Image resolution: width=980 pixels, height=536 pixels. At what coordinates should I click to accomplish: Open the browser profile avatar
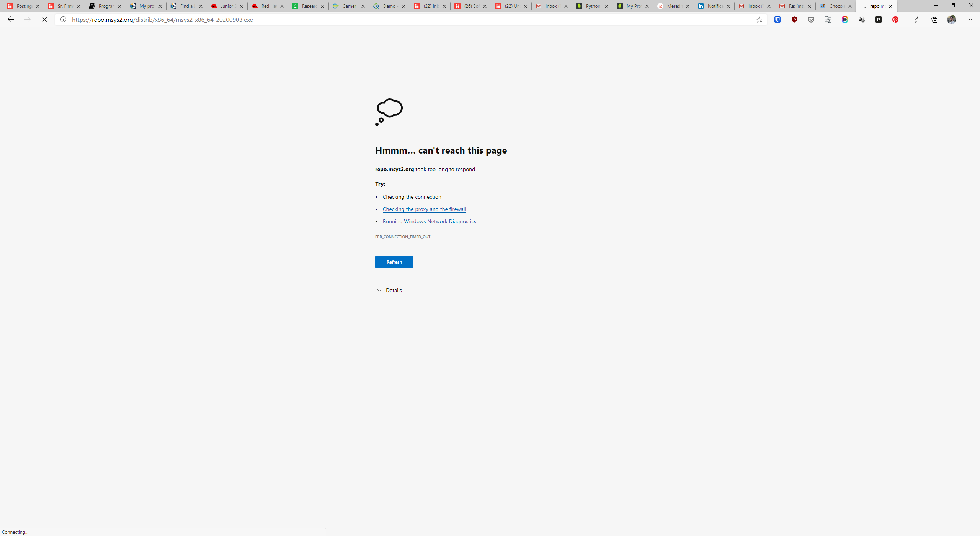pos(952,20)
